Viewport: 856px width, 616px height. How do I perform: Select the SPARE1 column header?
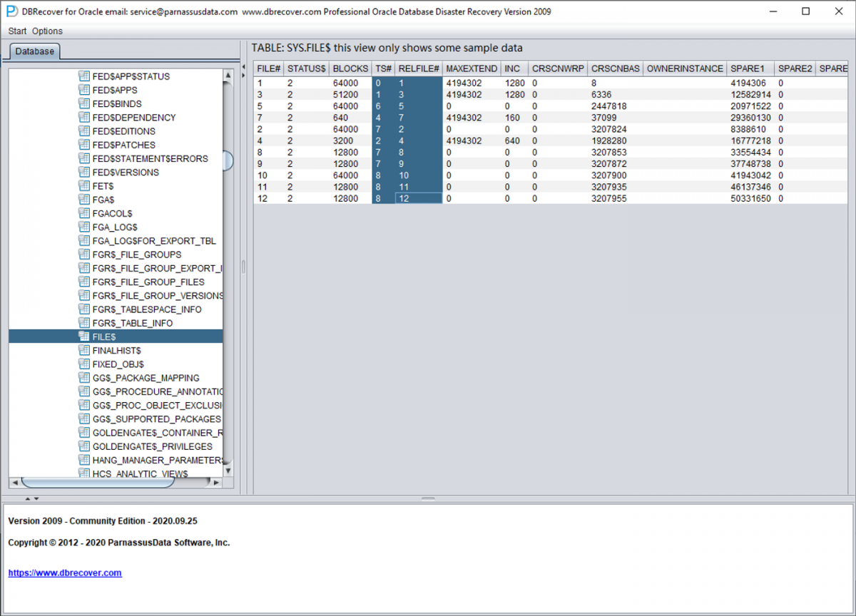pos(749,68)
